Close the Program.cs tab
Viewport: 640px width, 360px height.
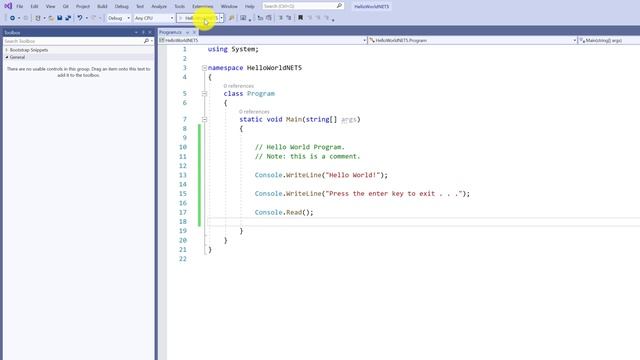click(x=194, y=32)
